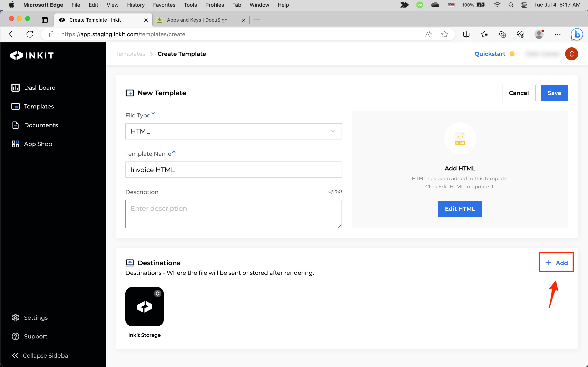The image size is (588, 367).
Task: Collapse the sidebar
Action: [x=41, y=355]
